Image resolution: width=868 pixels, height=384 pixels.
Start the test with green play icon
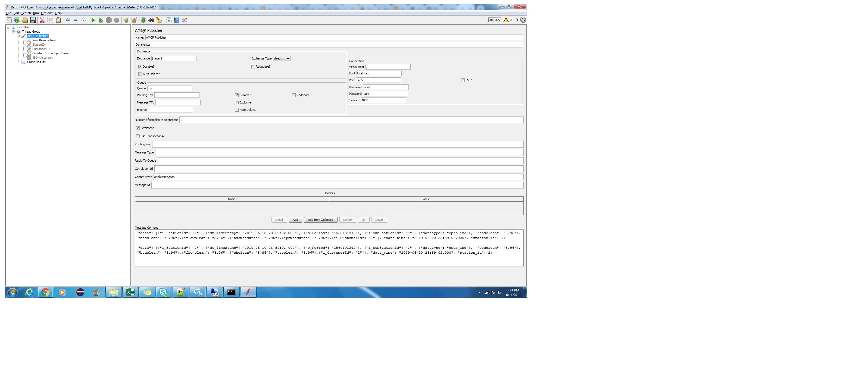(93, 20)
